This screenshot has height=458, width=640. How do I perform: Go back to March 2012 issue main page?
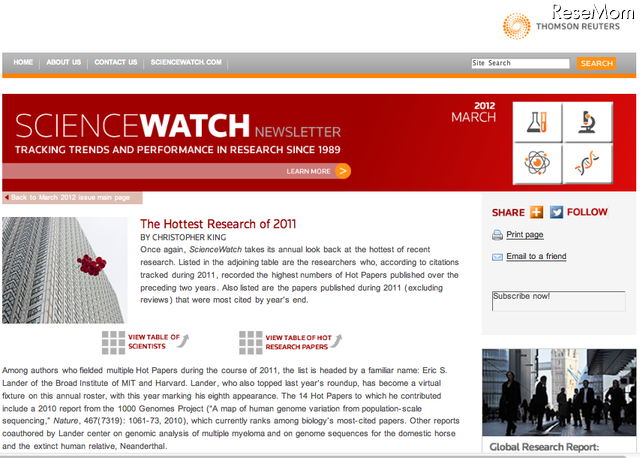coord(72,198)
